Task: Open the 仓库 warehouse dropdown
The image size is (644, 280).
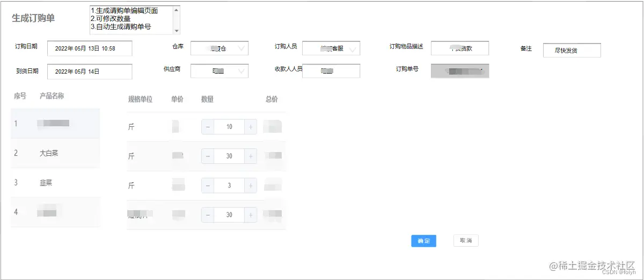Action: pyautogui.click(x=219, y=48)
